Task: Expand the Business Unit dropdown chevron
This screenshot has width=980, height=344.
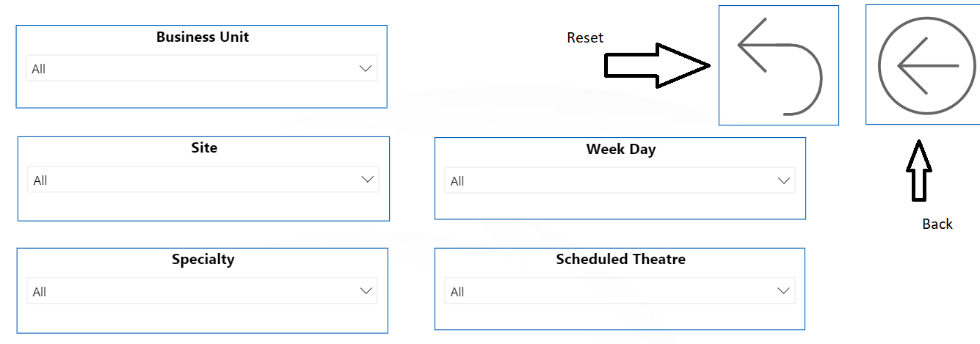Action: (366, 68)
